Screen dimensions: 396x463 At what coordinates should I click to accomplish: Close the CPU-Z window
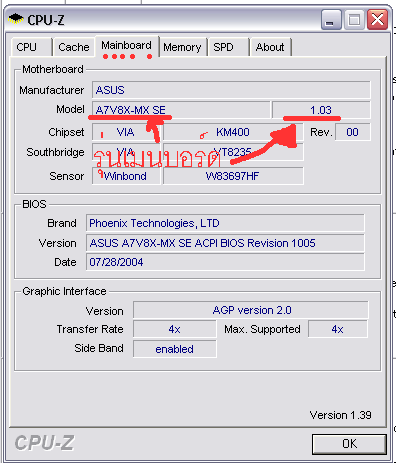(377, 20)
